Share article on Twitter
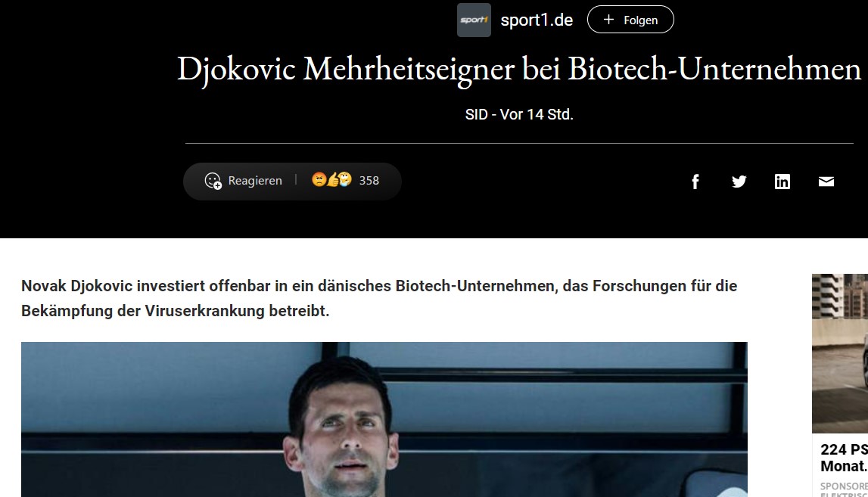Viewport: 868px width, 497px height. 739,182
